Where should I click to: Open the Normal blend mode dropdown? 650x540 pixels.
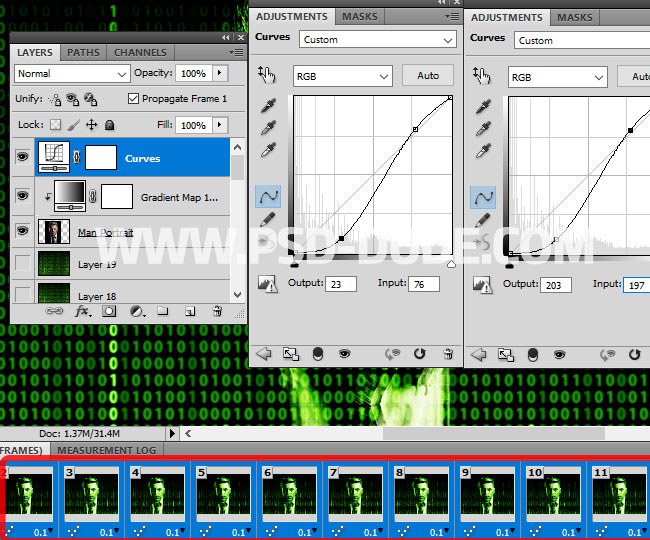tap(72, 74)
